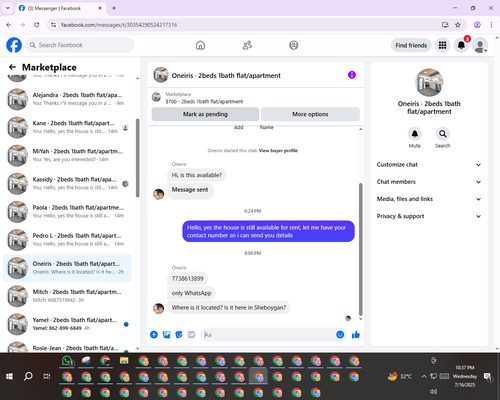500x400 pixels.
Task: Click the Oneiris chat title header
Action: click(x=226, y=76)
